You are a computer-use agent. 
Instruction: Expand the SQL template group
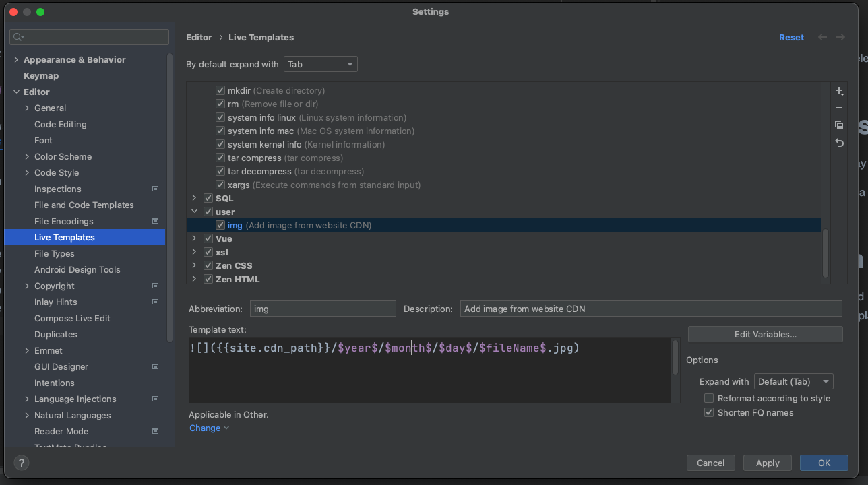click(x=194, y=198)
